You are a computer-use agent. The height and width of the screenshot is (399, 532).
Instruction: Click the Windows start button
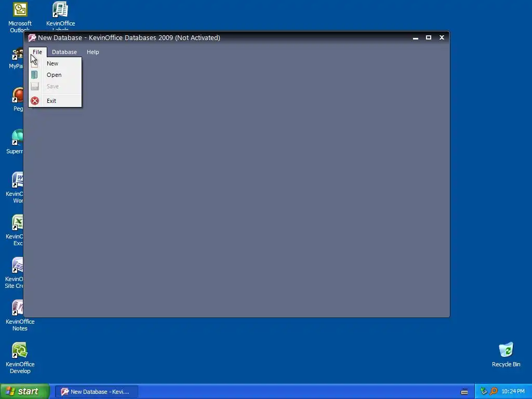point(24,391)
